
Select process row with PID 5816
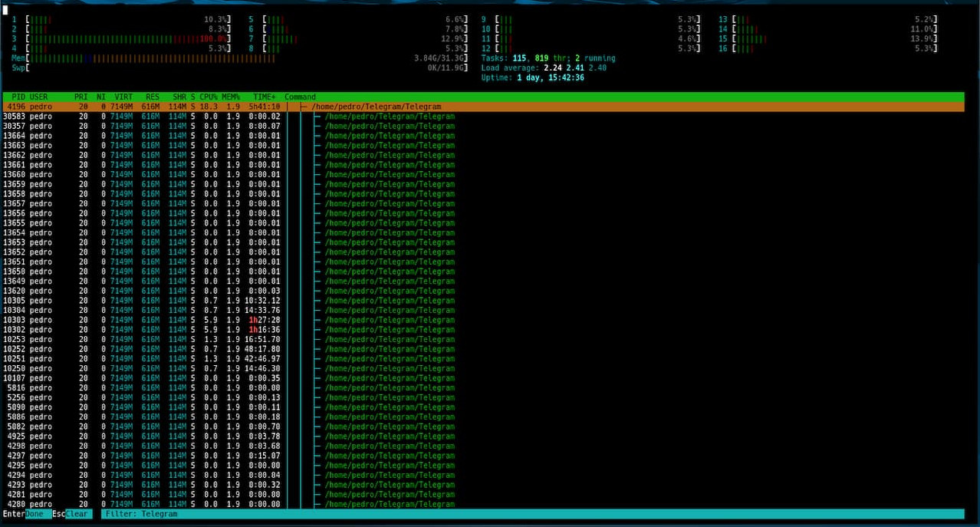(x=483, y=387)
